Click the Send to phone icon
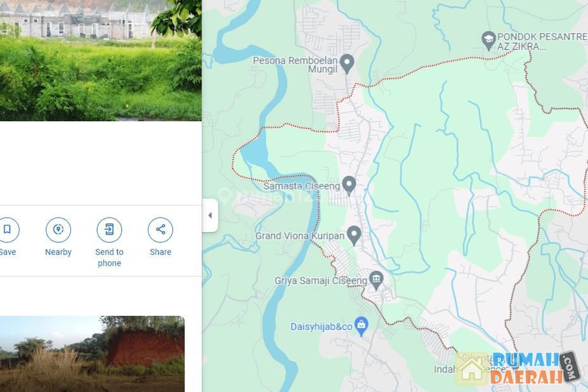The height and width of the screenshot is (392, 588). point(109,230)
